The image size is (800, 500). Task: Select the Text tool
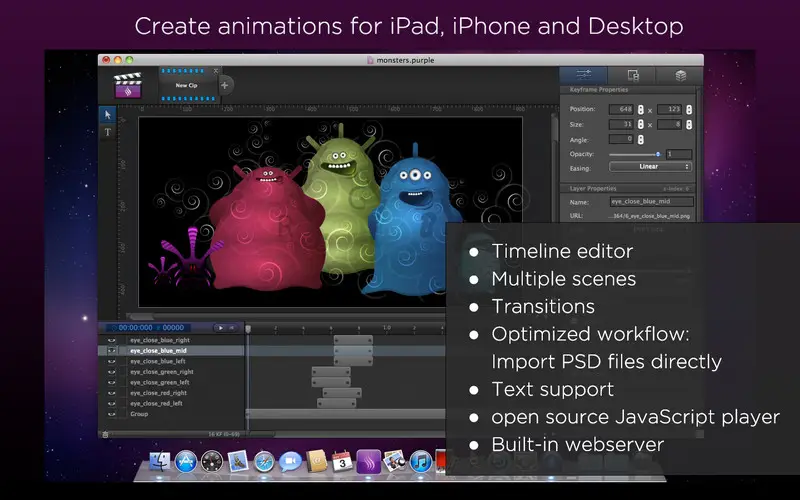pos(108,132)
